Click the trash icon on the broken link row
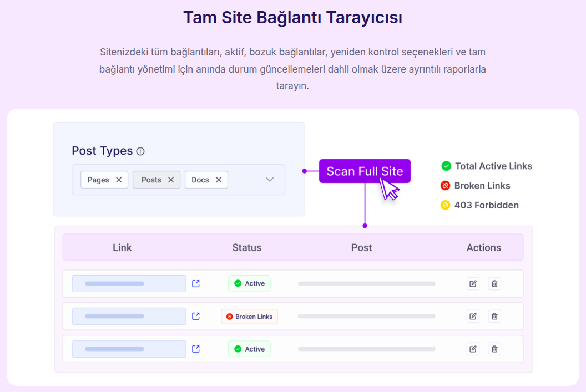This screenshot has height=392, width=586. [494, 316]
